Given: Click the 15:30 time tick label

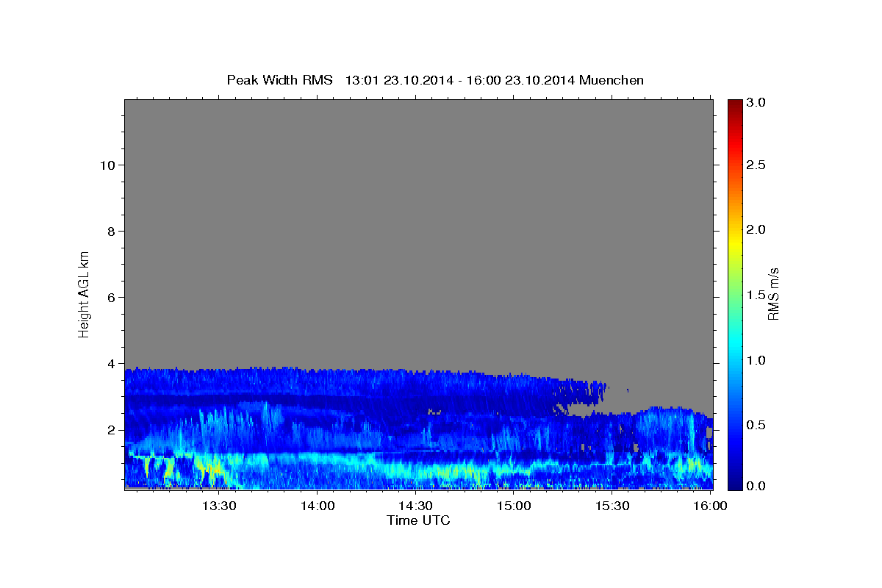Looking at the screenshot, I should [x=612, y=506].
